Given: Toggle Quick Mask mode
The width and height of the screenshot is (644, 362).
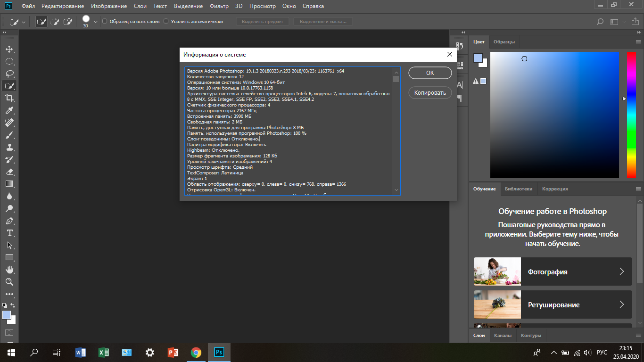Looking at the screenshot, I should pos(9,333).
